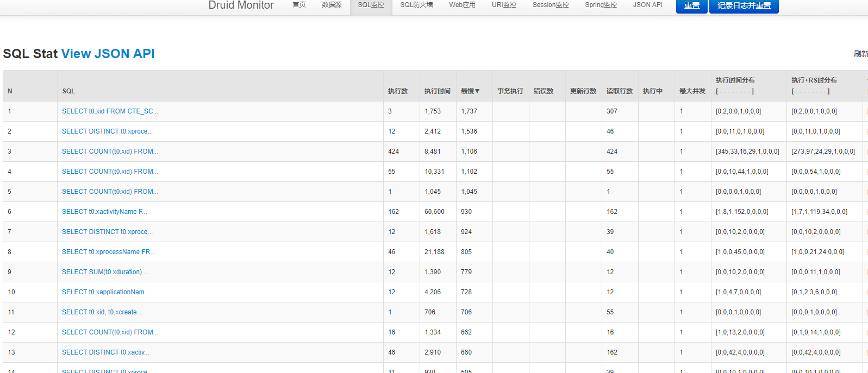The image size is (868, 373).
Task: Click row number 1 link
Action: [x=10, y=111]
